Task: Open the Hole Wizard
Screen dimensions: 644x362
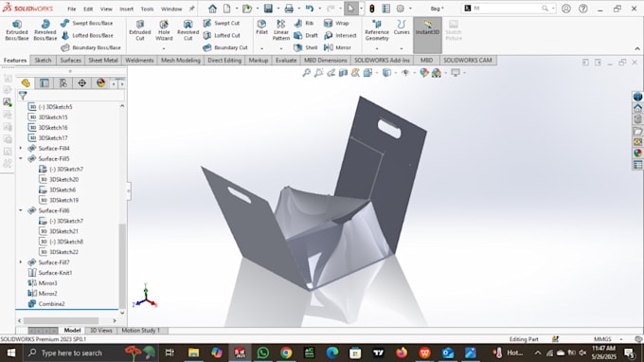Action: click(x=164, y=30)
